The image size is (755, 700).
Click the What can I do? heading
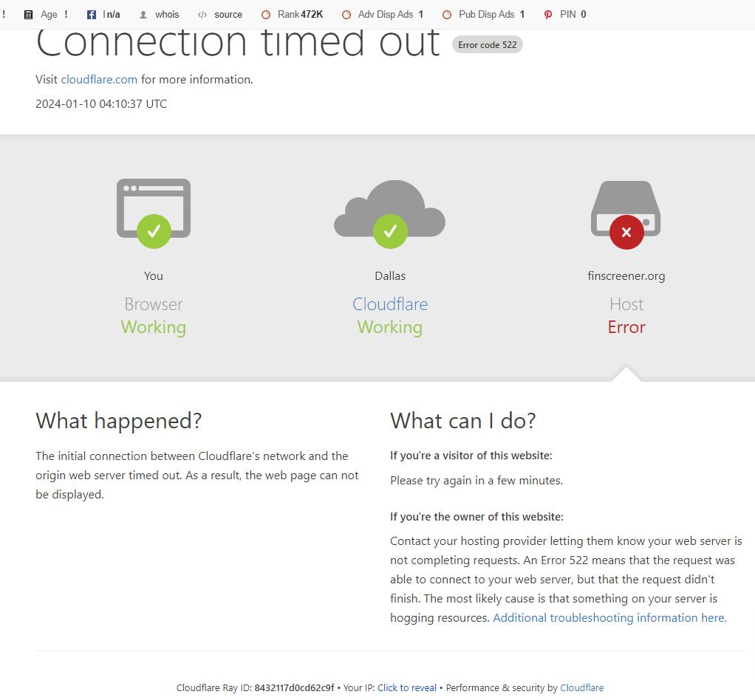point(462,421)
